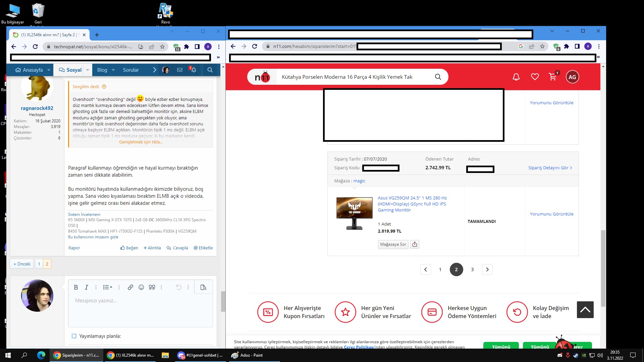Expand quoted post with Genişletmek için tıkla
The height and width of the screenshot is (362, 644).
tap(141, 142)
